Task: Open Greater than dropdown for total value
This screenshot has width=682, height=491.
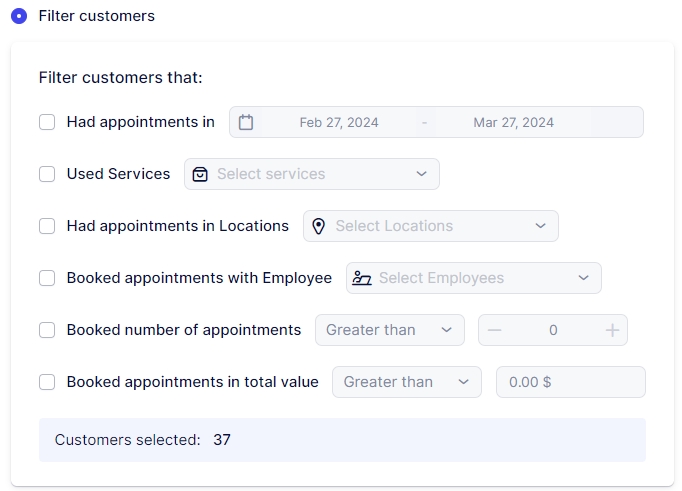Action: tap(406, 382)
